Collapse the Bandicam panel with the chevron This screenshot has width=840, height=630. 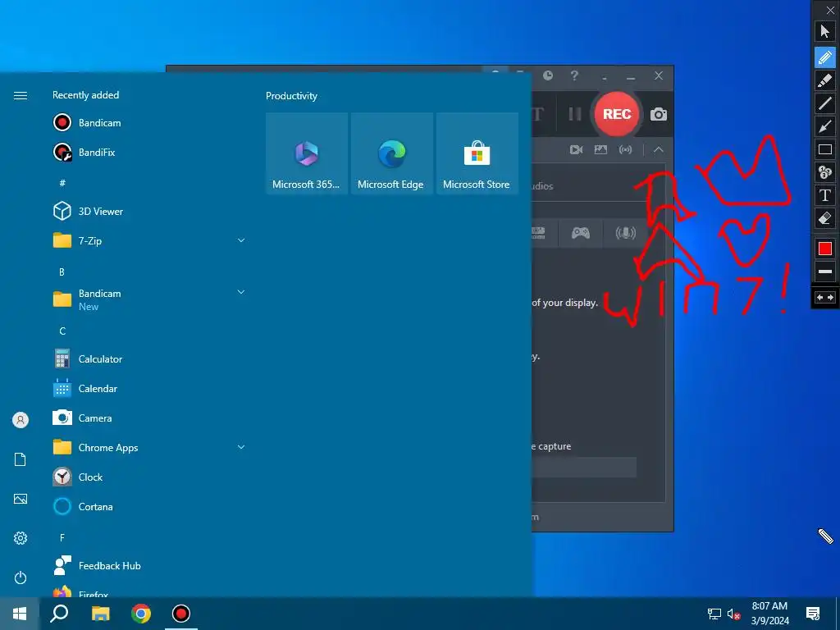click(x=659, y=149)
